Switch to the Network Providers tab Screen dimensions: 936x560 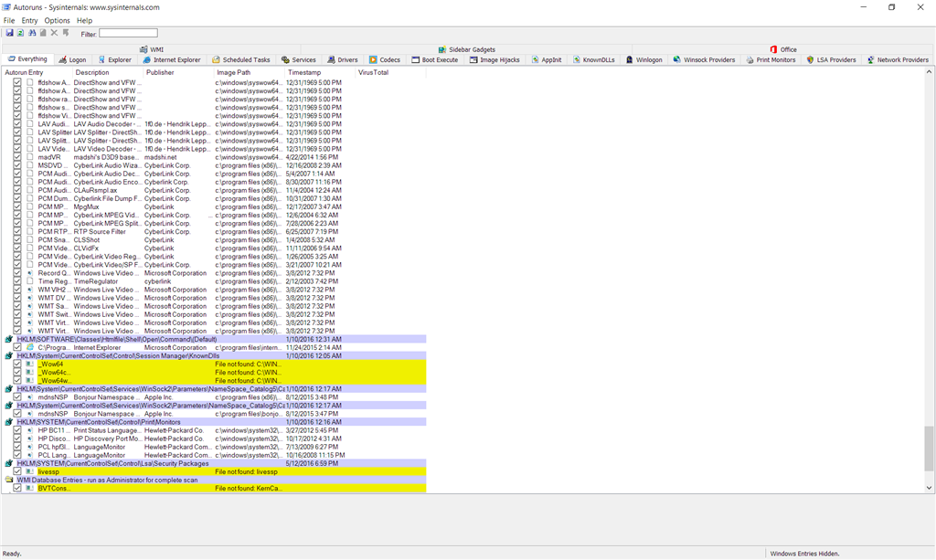click(898, 59)
